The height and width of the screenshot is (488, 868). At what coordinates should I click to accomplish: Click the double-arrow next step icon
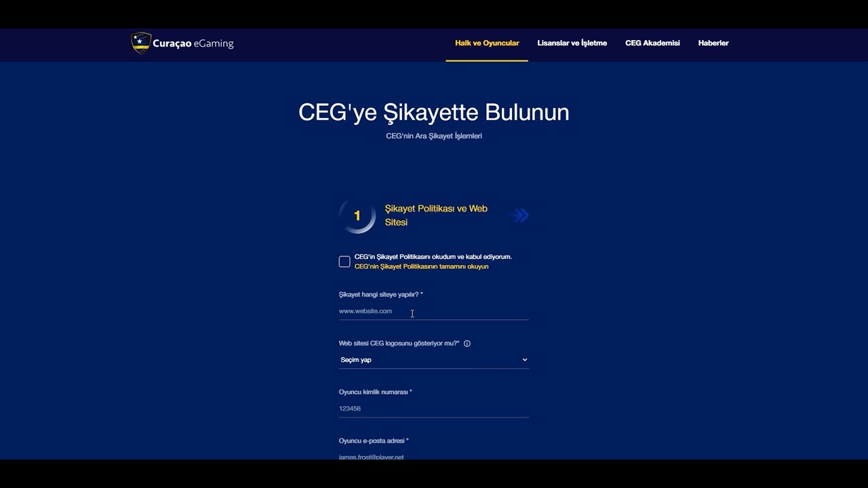point(520,216)
